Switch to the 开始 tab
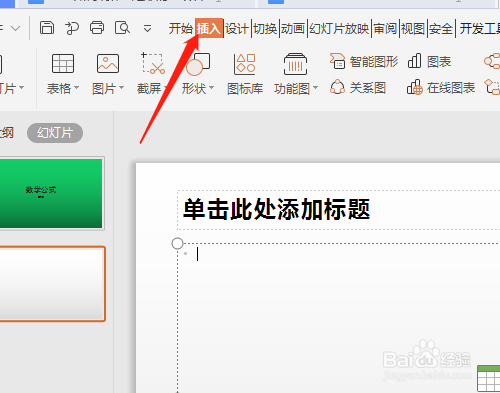500x393 pixels. (181, 29)
